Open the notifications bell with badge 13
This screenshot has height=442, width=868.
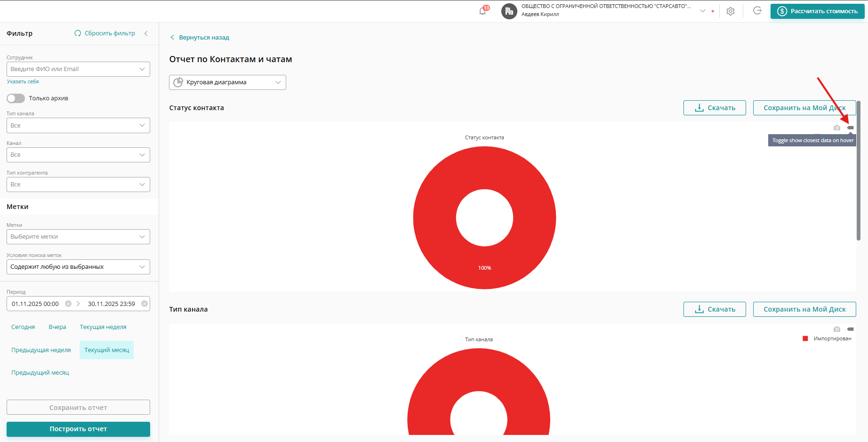pyautogui.click(x=483, y=11)
